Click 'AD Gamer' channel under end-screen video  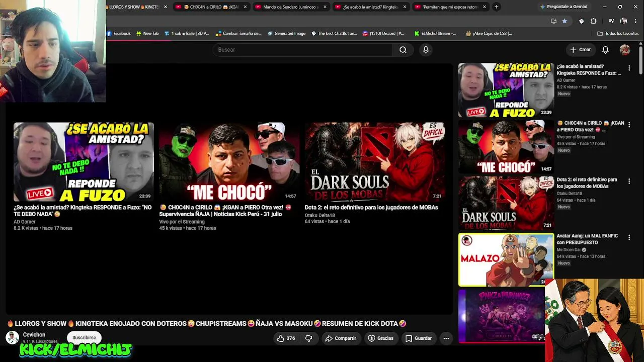25,222
